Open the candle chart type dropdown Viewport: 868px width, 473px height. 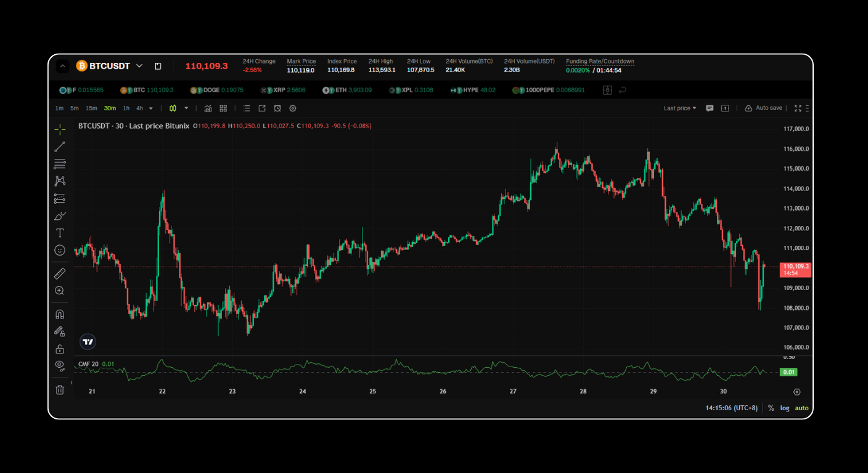coord(186,108)
